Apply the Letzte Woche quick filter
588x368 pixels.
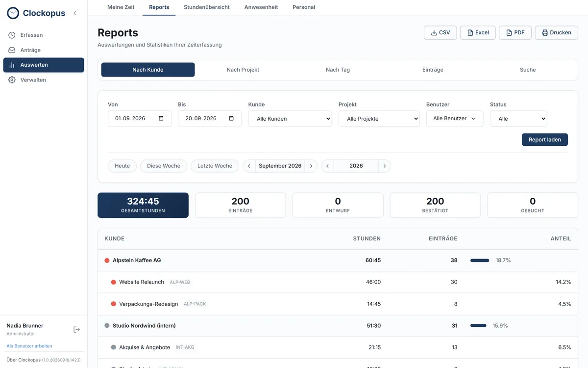pos(215,166)
